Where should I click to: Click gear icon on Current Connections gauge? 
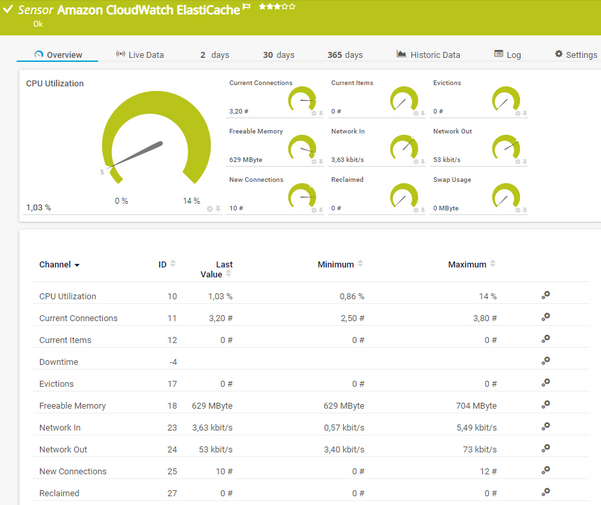(x=314, y=113)
